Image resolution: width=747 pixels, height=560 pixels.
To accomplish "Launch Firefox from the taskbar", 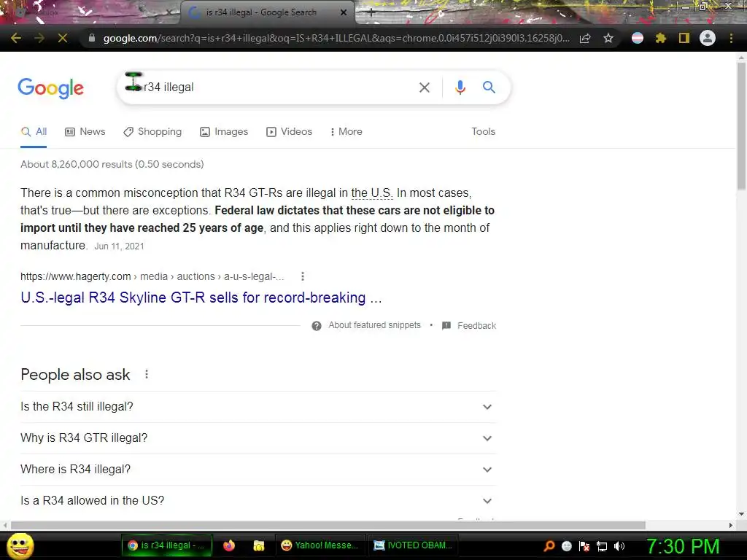I will click(x=229, y=545).
